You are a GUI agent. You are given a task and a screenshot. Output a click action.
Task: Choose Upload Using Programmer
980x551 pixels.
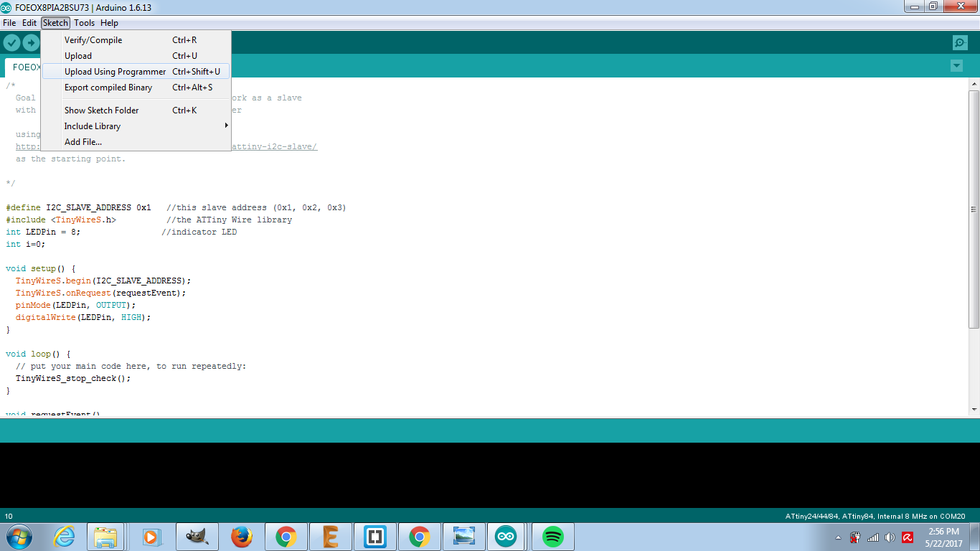(136, 72)
